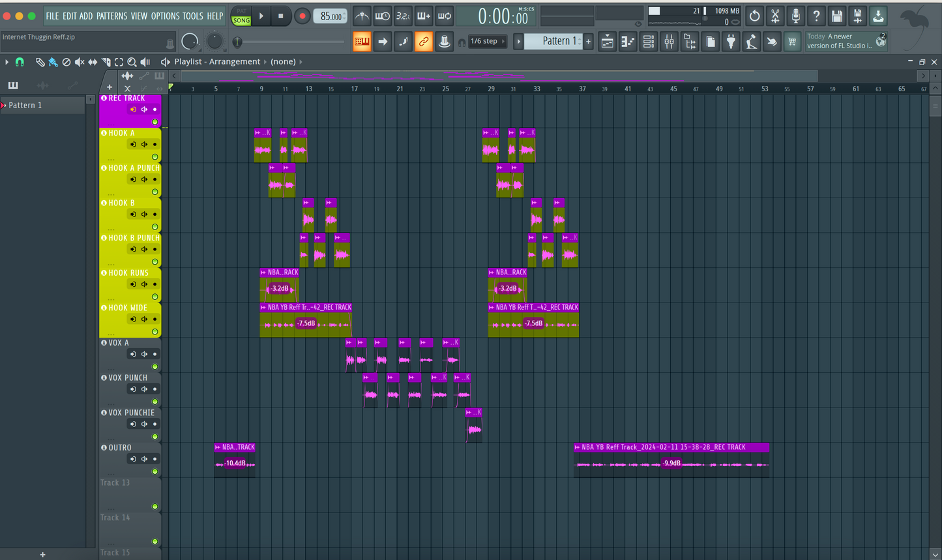The image size is (942, 560).
Task: Select the Paint brush tool
Action: [x=53, y=62]
